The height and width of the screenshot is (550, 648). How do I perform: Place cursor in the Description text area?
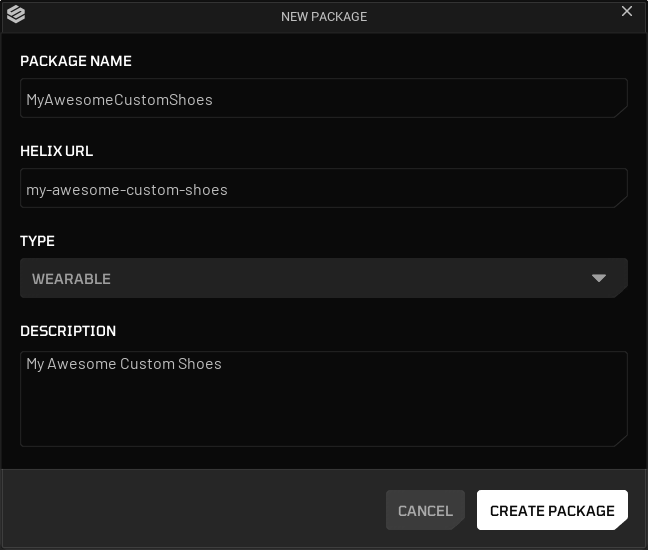[x=324, y=399]
